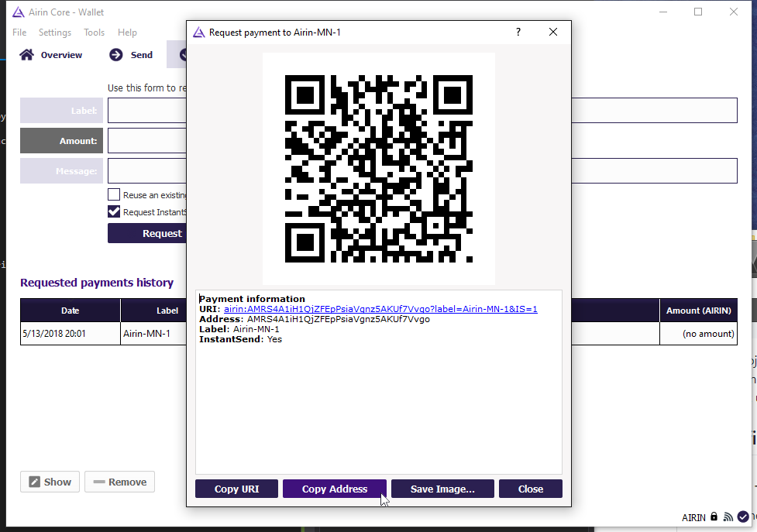Click the dialog help question mark
This screenshot has height=532, width=757.
pyautogui.click(x=518, y=32)
